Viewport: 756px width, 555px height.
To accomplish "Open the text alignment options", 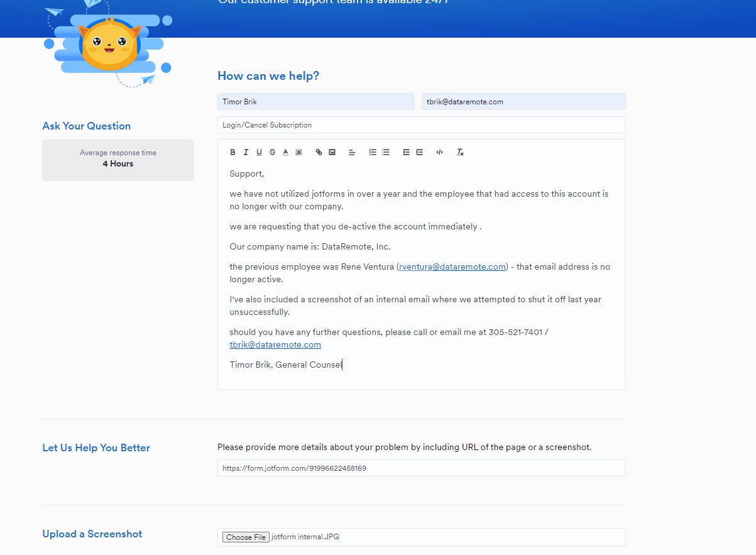I will 352,152.
